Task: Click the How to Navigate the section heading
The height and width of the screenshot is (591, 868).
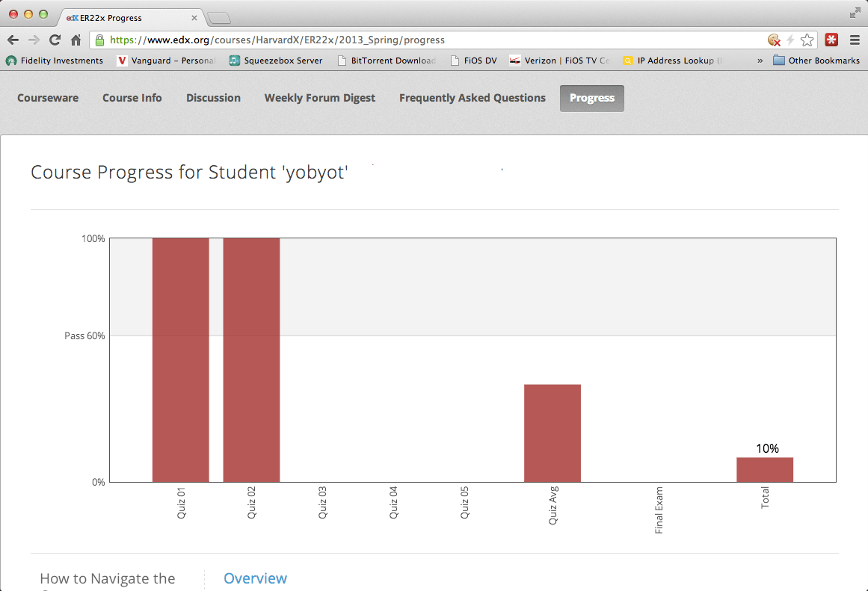Action: point(108,579)
